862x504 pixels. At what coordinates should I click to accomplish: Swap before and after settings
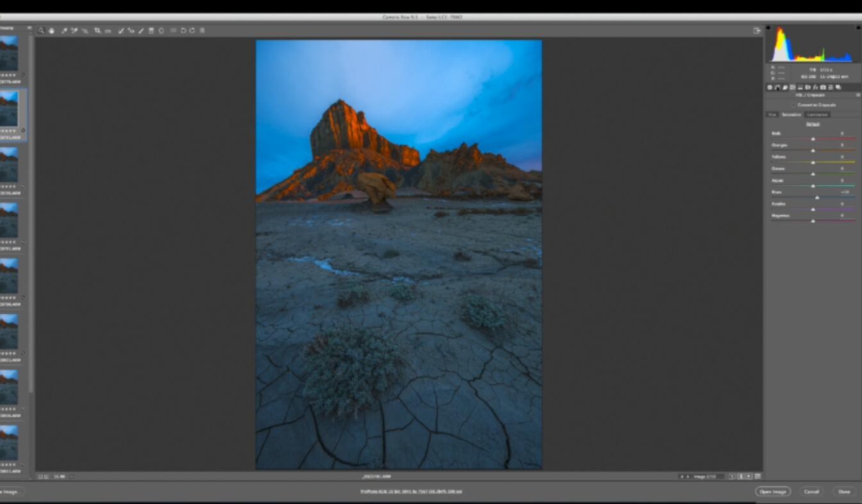740,476
